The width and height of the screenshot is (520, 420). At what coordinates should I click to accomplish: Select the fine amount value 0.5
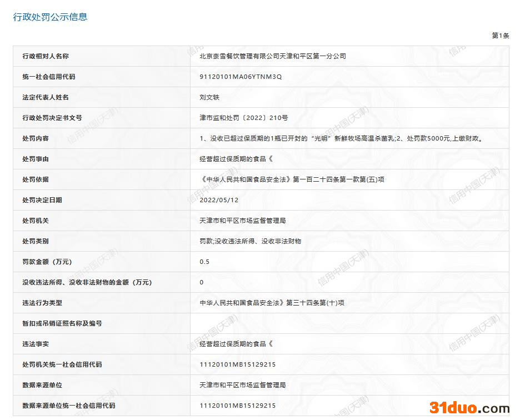tap(204, 262)
